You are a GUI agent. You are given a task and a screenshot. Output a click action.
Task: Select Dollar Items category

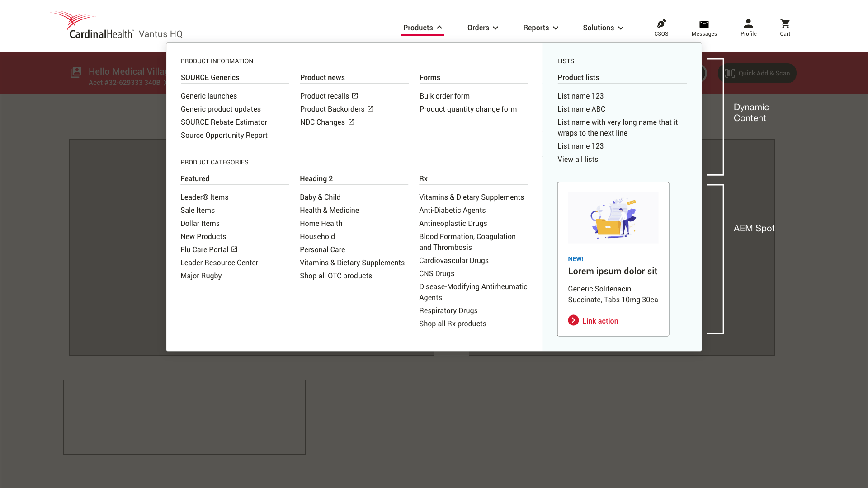[200, 223]
